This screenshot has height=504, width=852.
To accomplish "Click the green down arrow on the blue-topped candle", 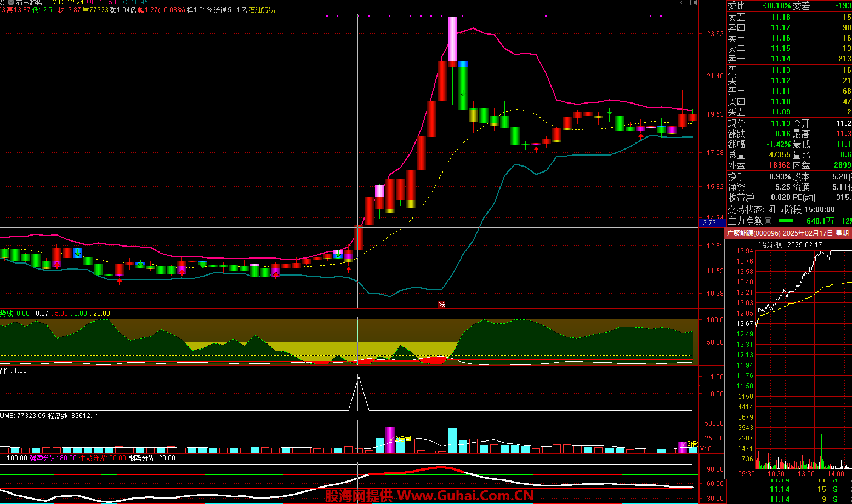I will (x=463, y=93).
